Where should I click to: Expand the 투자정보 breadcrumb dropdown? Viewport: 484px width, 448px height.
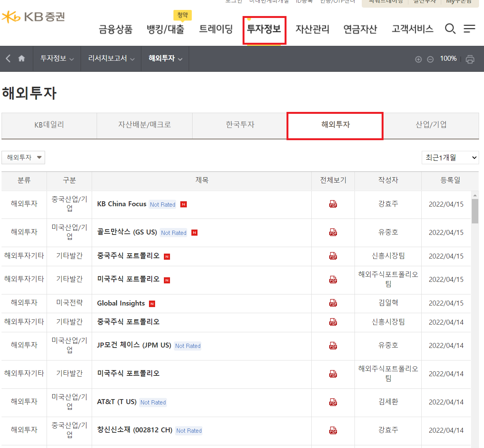click(57, 58)
